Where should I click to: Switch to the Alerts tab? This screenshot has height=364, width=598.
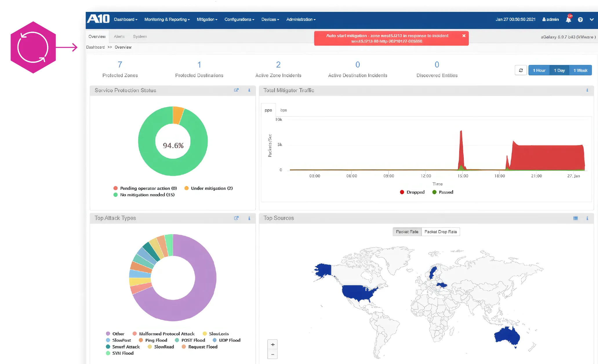tap(119, 37)
